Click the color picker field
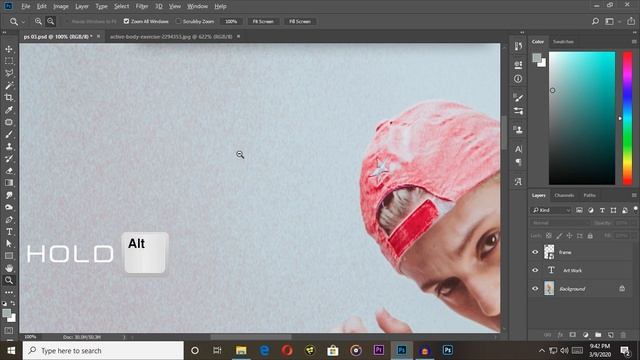The width and height of the screenshot is (640, 360). (x=582, y=118)
